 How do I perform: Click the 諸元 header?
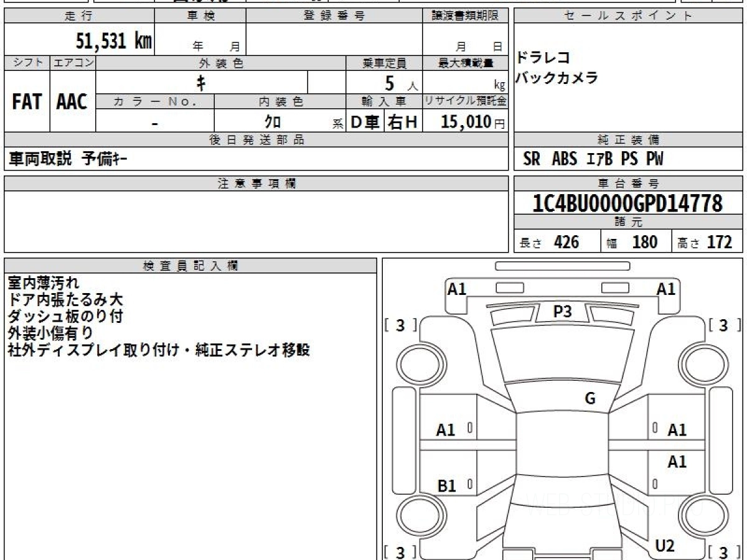[x=628, y=222]
